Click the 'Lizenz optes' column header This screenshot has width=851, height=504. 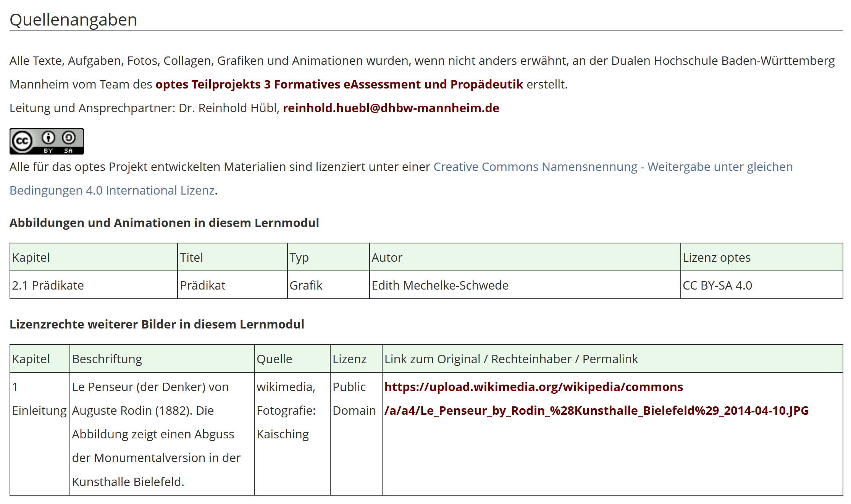coord(716,258)
